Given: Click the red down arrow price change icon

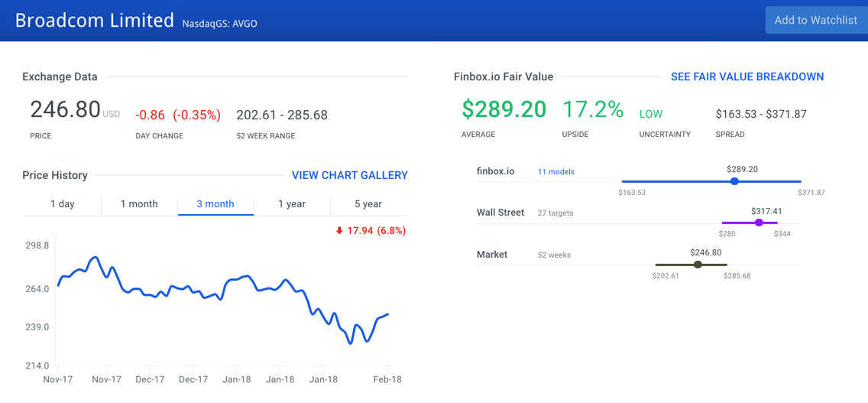Looking at the screenshot, I should [x=339, y=231].
